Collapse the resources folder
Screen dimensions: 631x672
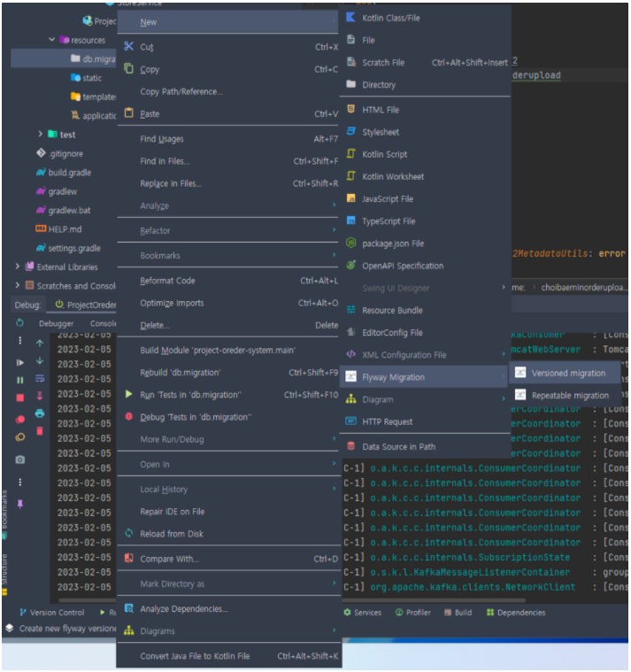(x=52, y=40)
